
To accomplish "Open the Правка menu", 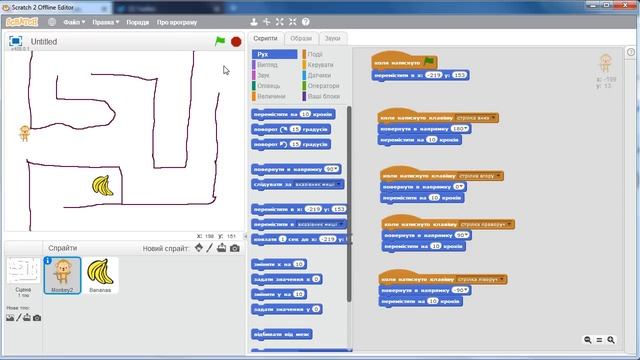I will click(x=106, y=22).
